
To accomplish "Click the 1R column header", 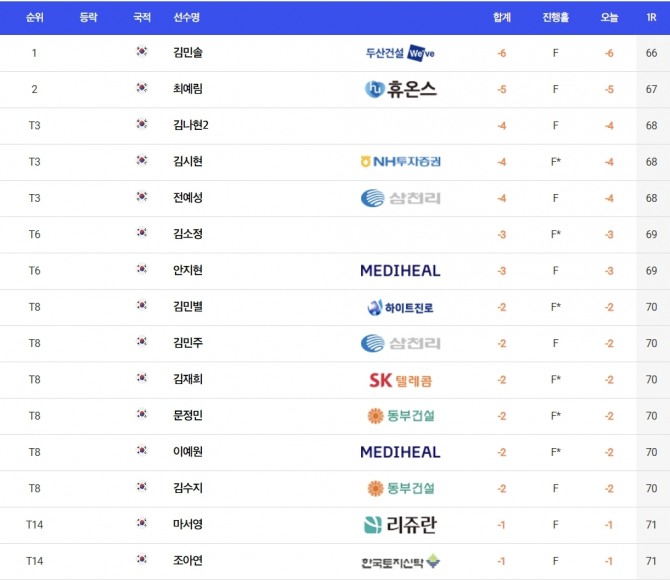I will point(651,18).
